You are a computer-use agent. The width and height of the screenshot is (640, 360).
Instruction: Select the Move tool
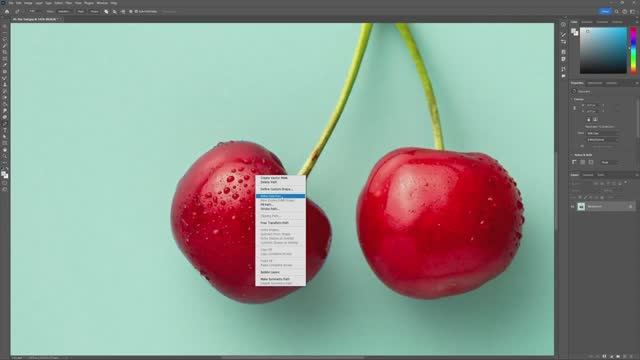pos(5,26)
